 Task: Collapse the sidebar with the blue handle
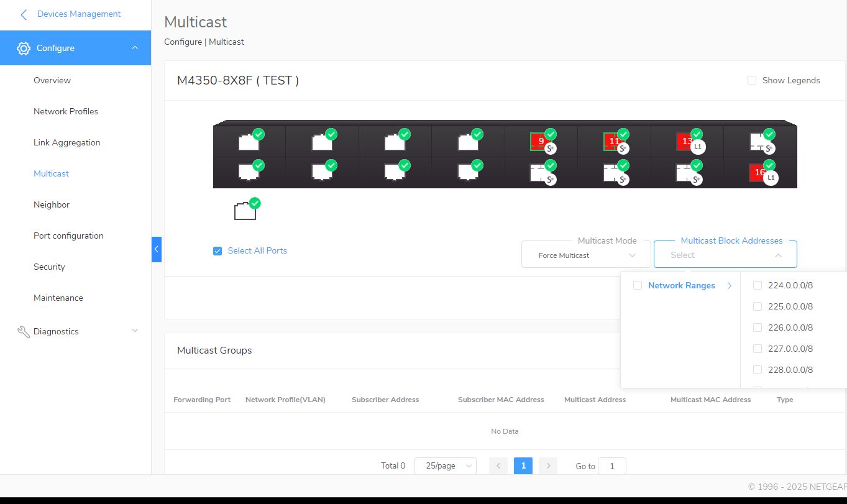(157, 249)
